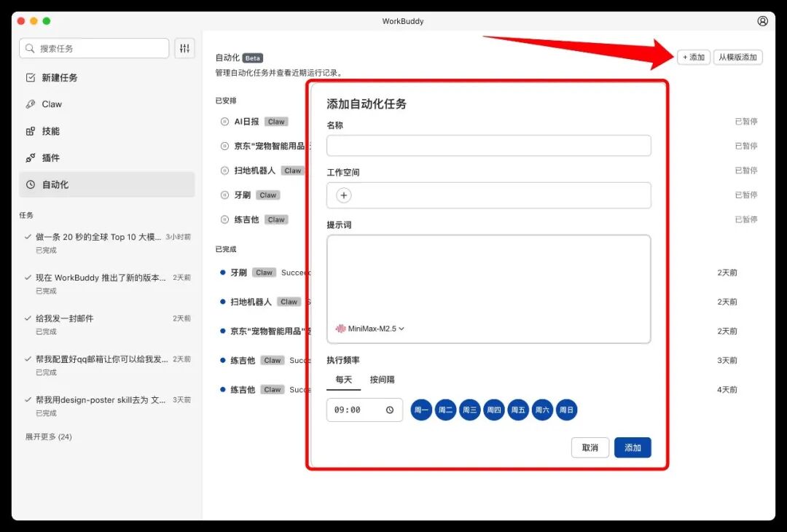Click the MiniMax model logo icon

click(x=341, y=329)
